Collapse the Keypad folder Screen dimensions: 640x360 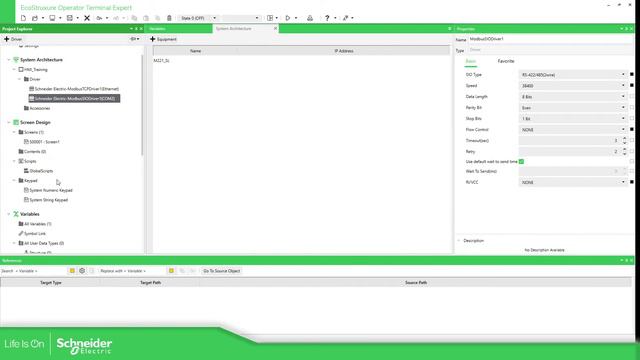click(14, 180)
